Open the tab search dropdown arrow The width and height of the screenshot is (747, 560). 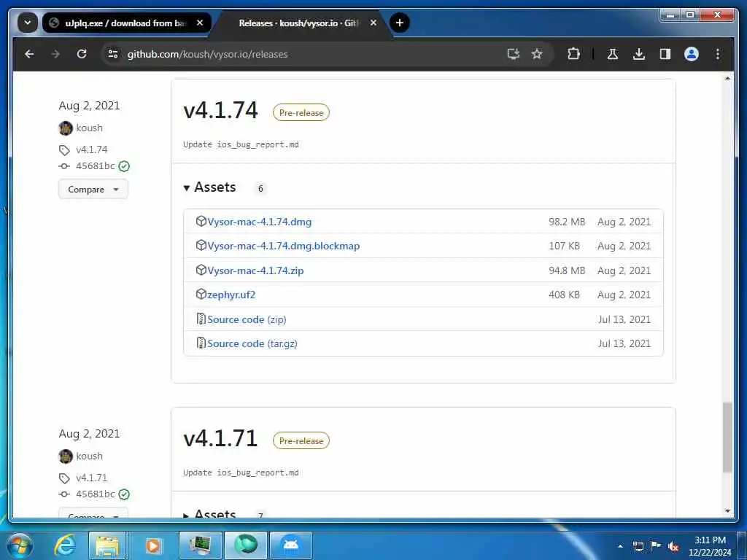pyautogui.click(x=28, y=23)
